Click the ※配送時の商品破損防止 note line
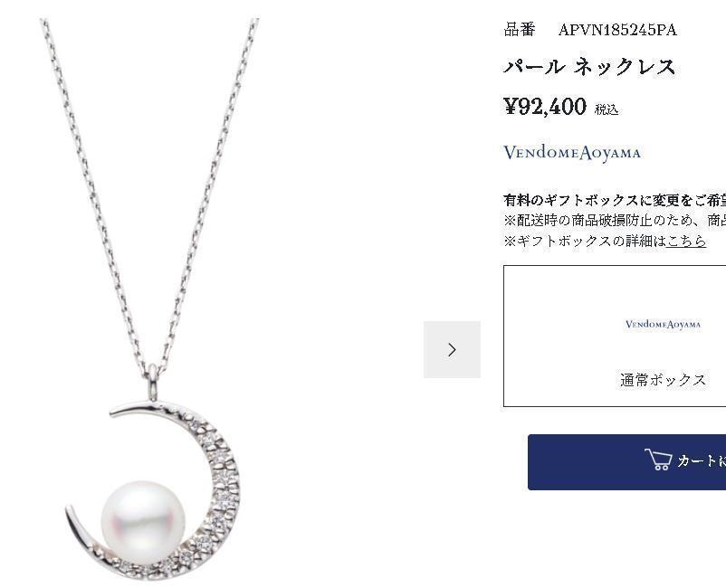Viewport: 726px width, 588px height. click(615, 220)
